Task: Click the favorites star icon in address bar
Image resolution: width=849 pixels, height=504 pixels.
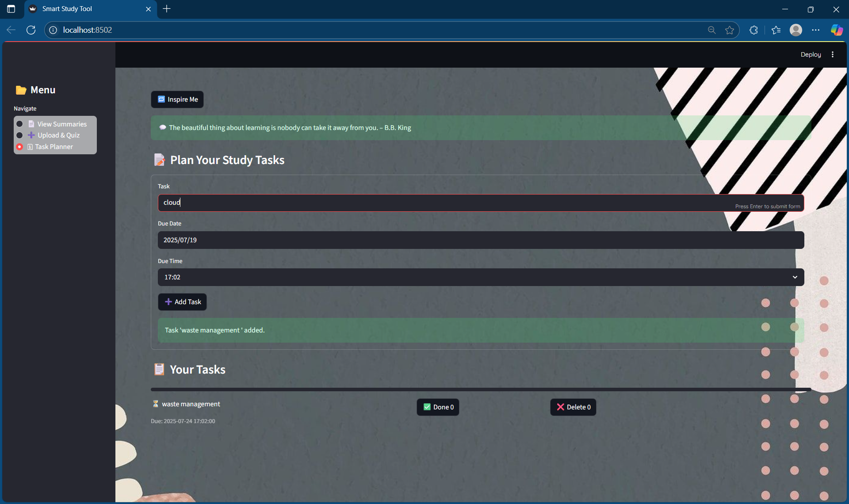Action: tap(730, 30)
